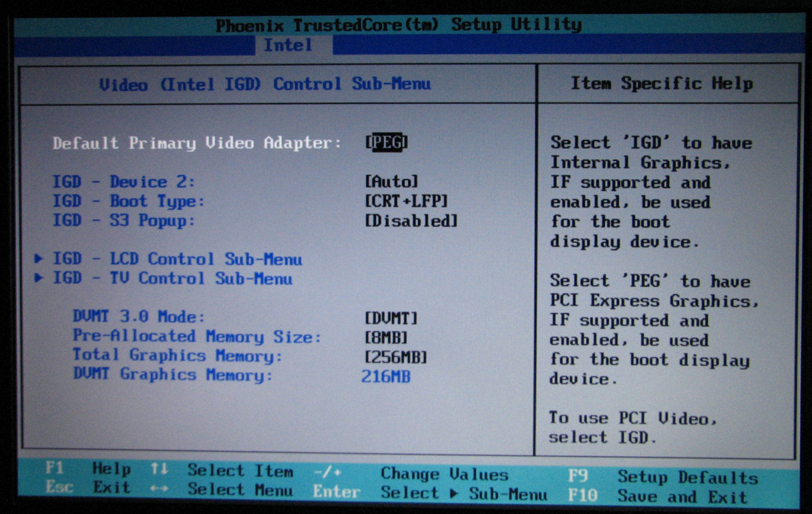Image resolution: width=812 pixels, height=514 pixels.
Task: Click the F10 Save and Exit key hint
Action: point(658,496)
